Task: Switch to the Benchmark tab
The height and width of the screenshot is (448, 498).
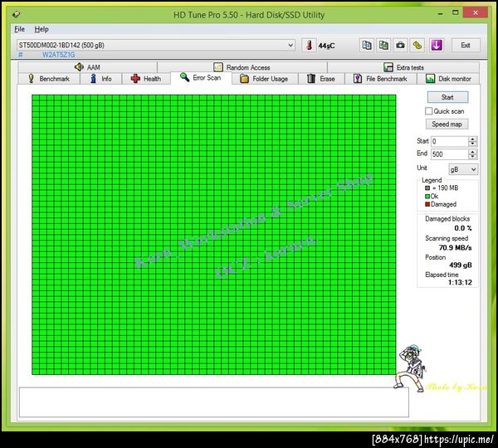Action: [49, 79]
